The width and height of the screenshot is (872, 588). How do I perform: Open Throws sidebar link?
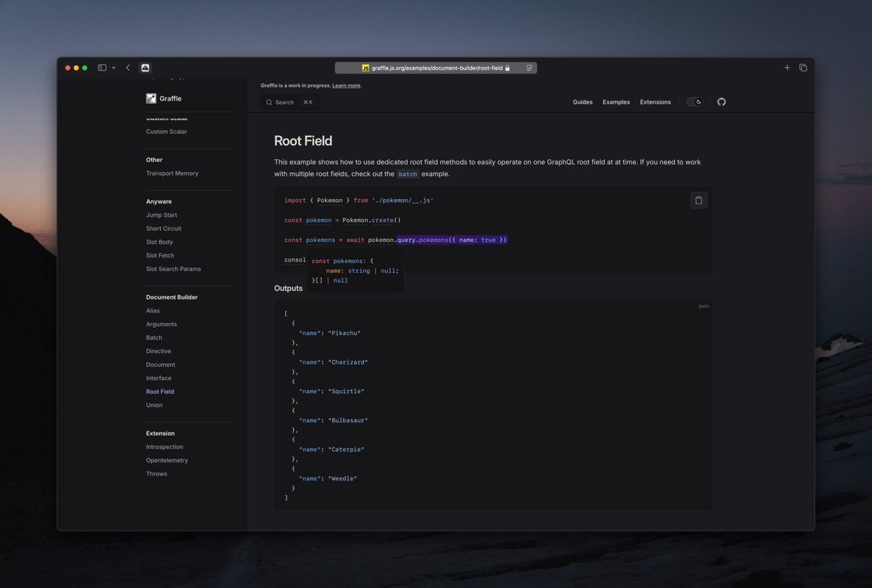pos(156,474)
